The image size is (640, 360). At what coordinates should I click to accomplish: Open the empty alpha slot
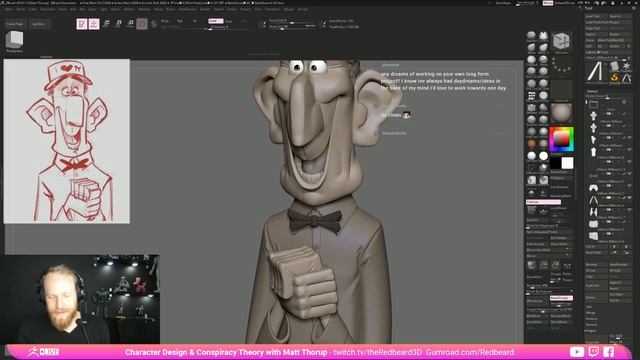(562, 90)
